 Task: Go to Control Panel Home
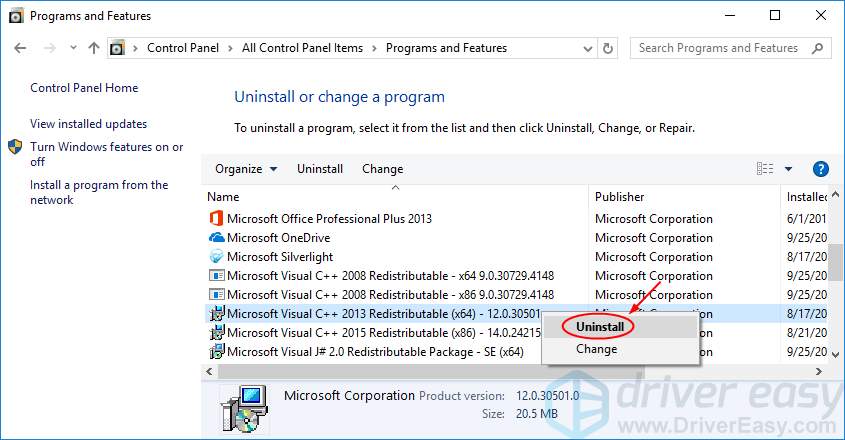click(84, 88)
